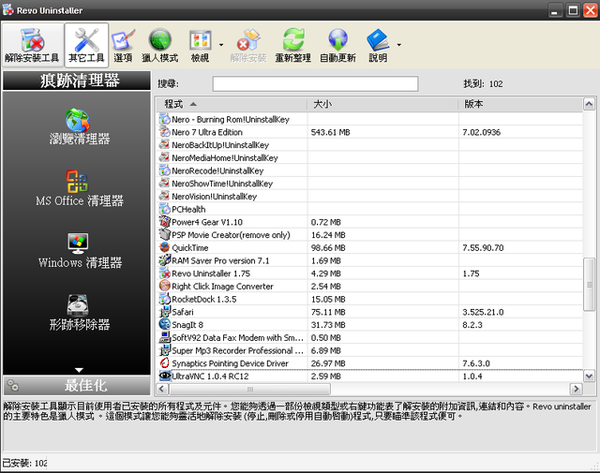Click the QuickTime program icon
Viewport: 600px width, 473px height.
click(165, 248)
